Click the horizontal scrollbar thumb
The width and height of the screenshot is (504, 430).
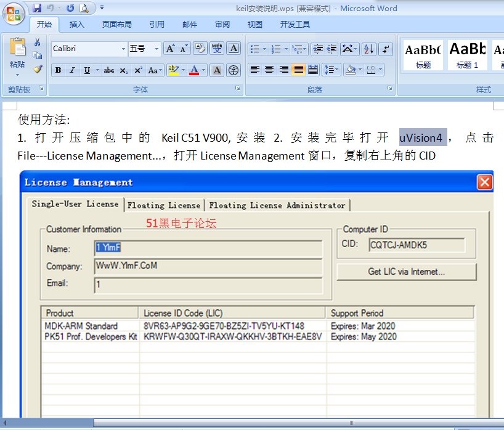pyautogui.click(x=299, y=423)
